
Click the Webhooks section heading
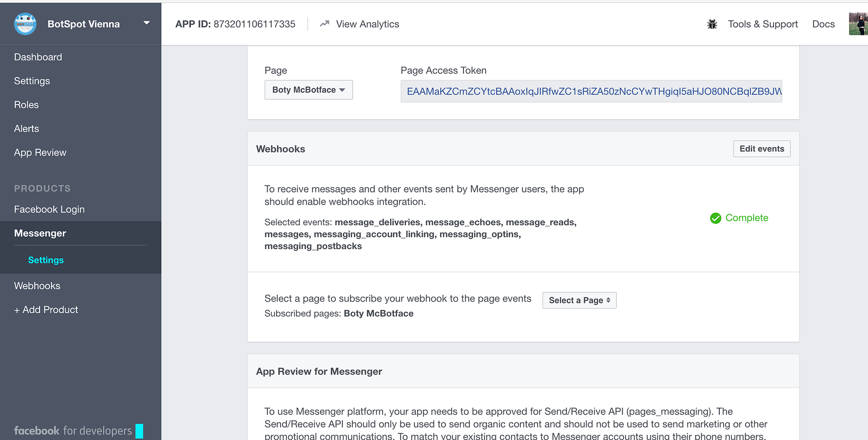tap(280, 149)
